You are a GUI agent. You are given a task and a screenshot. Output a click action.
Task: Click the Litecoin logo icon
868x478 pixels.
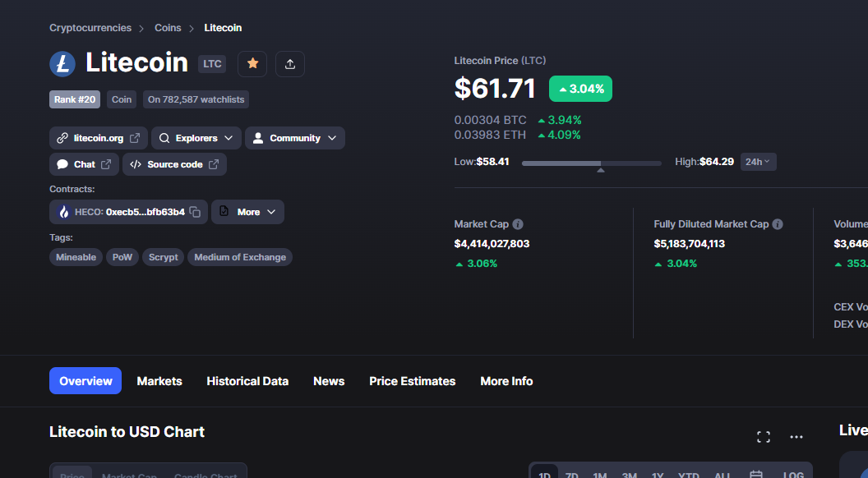click(x=62, y=63)
